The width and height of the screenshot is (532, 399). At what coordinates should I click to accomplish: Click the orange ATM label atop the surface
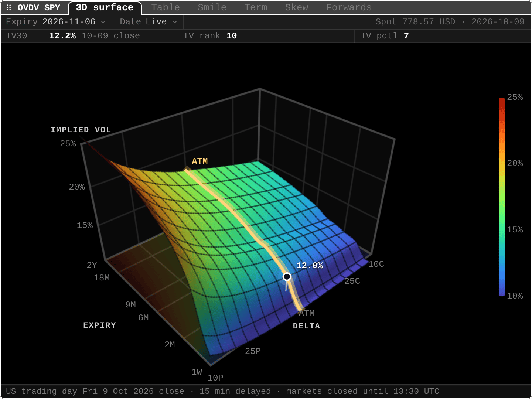[200, 161]
